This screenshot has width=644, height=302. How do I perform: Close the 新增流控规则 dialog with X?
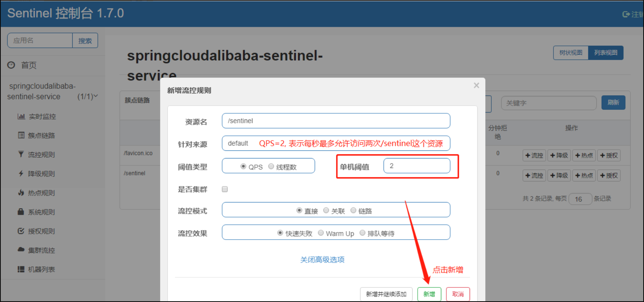(x=476, y=85)
